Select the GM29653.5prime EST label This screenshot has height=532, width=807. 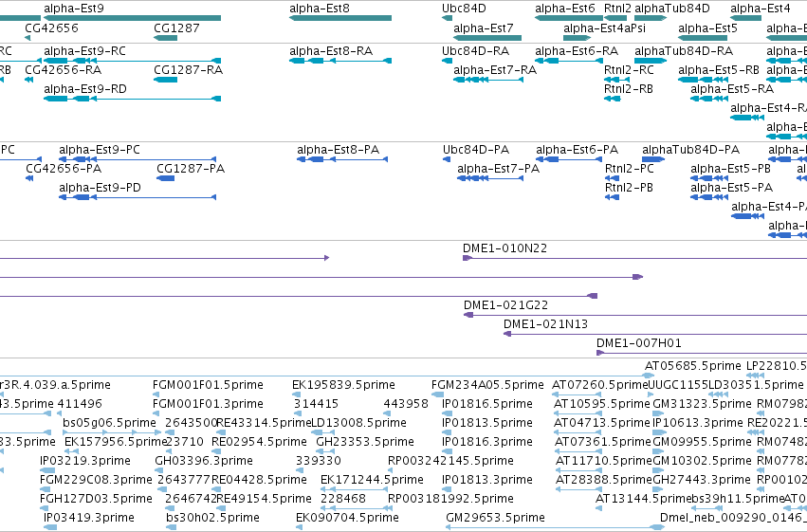click(495, 518)
